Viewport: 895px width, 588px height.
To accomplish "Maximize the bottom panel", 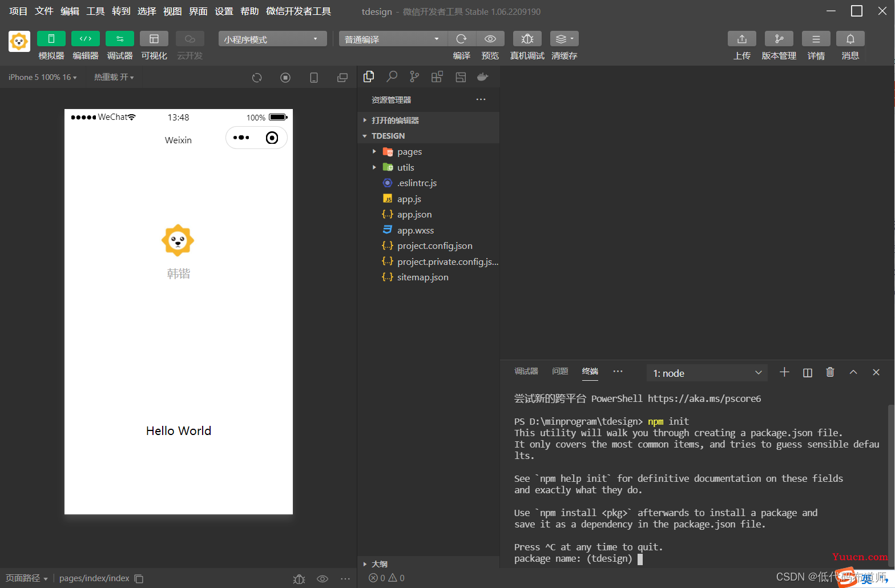I will point(853,372).
